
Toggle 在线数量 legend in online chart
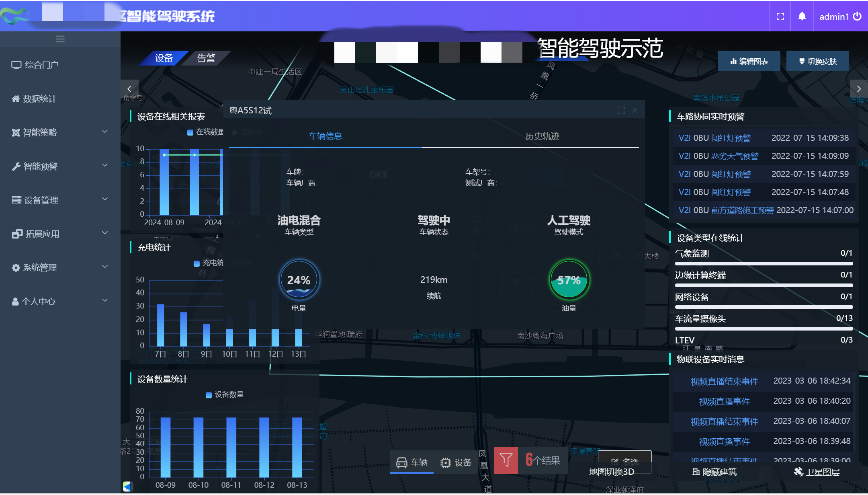pyautogui.click(x=205, y=132)
